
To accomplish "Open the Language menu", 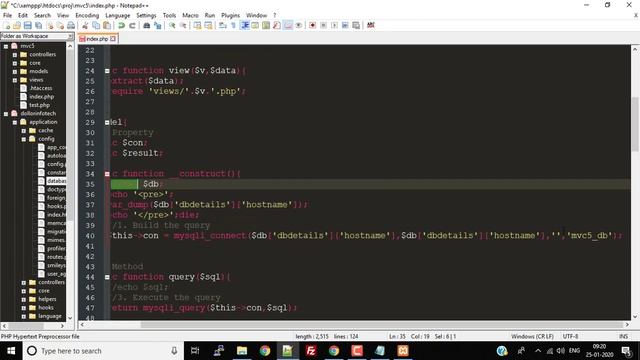I will click(x=118, y=15).
